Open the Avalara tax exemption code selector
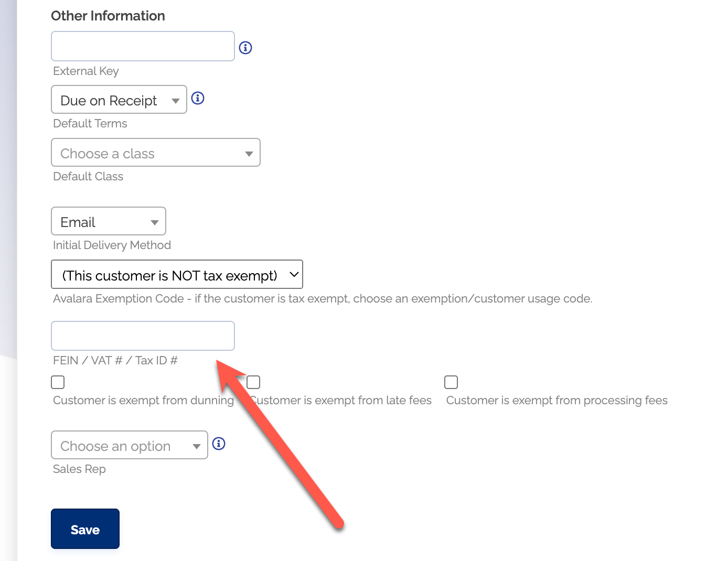 (x=177, y=275)
